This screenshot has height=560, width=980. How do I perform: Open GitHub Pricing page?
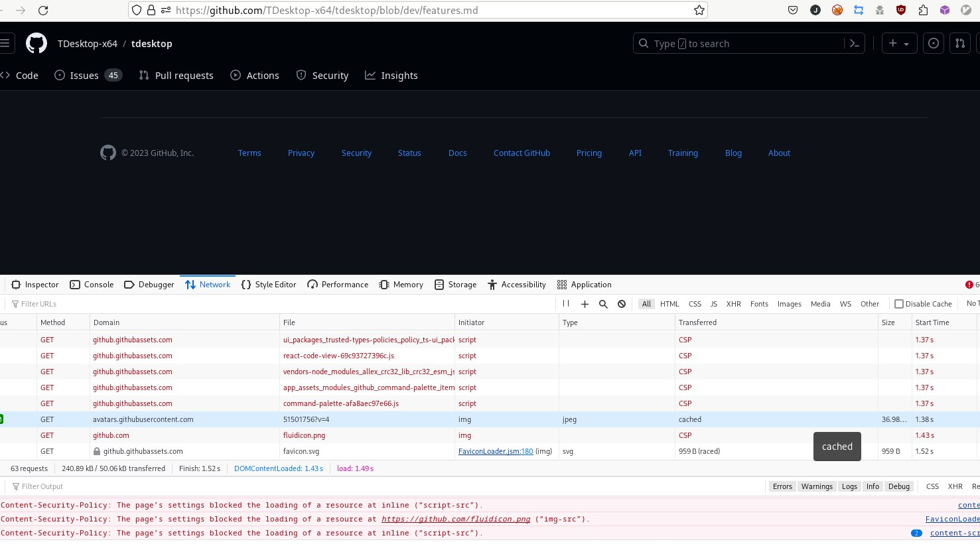[x=589, y=153]
